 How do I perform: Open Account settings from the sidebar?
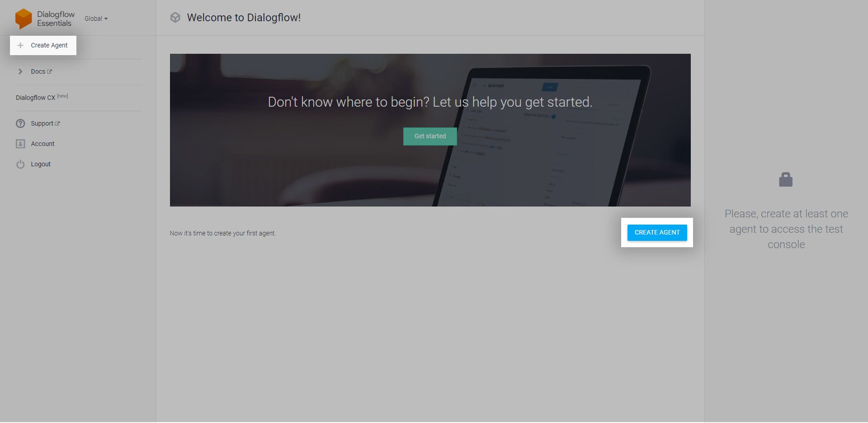(x=42, y=144)
